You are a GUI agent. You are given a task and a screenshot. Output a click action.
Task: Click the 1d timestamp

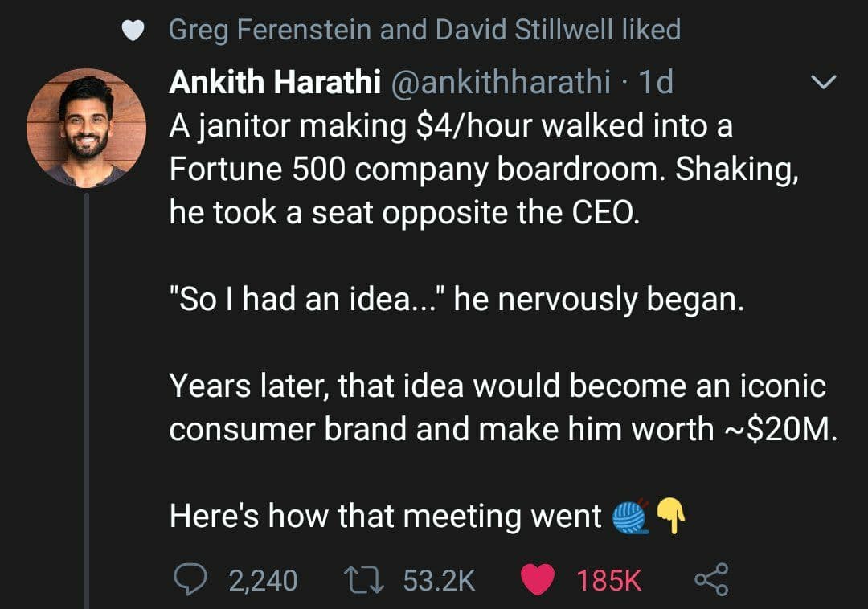click(656, 82)
